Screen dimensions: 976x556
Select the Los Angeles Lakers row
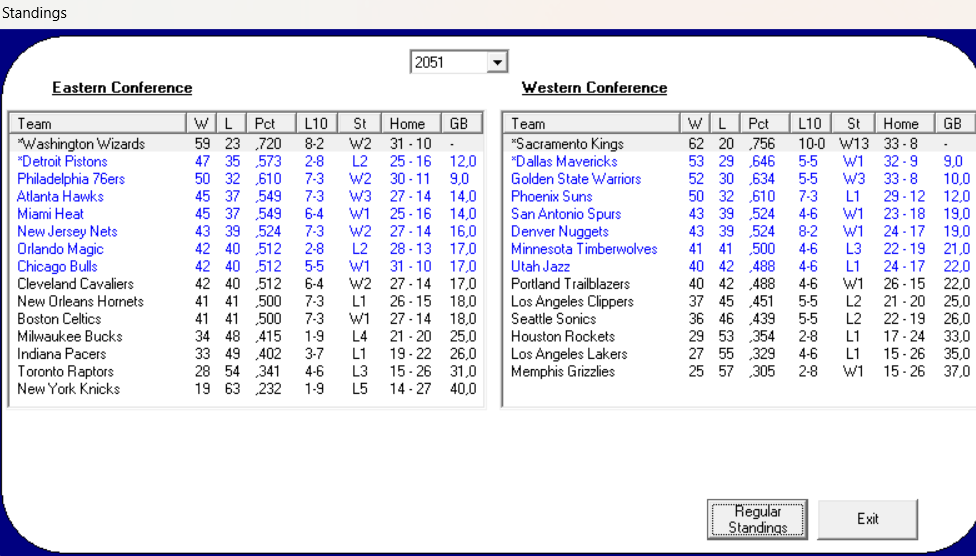coord(740,353)
